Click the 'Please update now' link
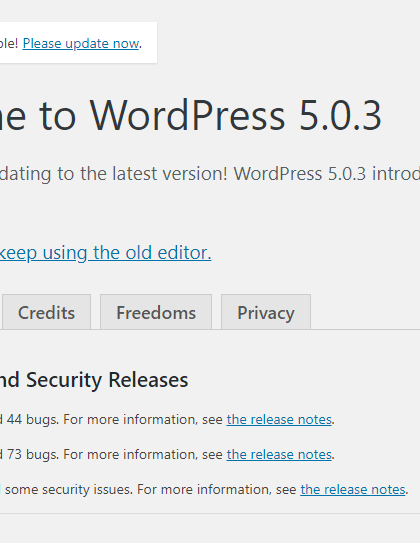The height and width of the screenshot is (543, 420). point(81,44)
